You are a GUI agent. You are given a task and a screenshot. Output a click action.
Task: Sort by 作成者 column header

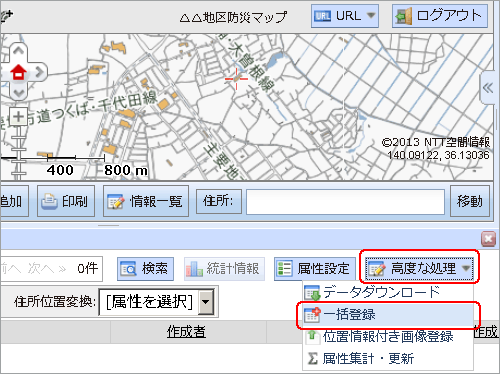click(186, 331)
